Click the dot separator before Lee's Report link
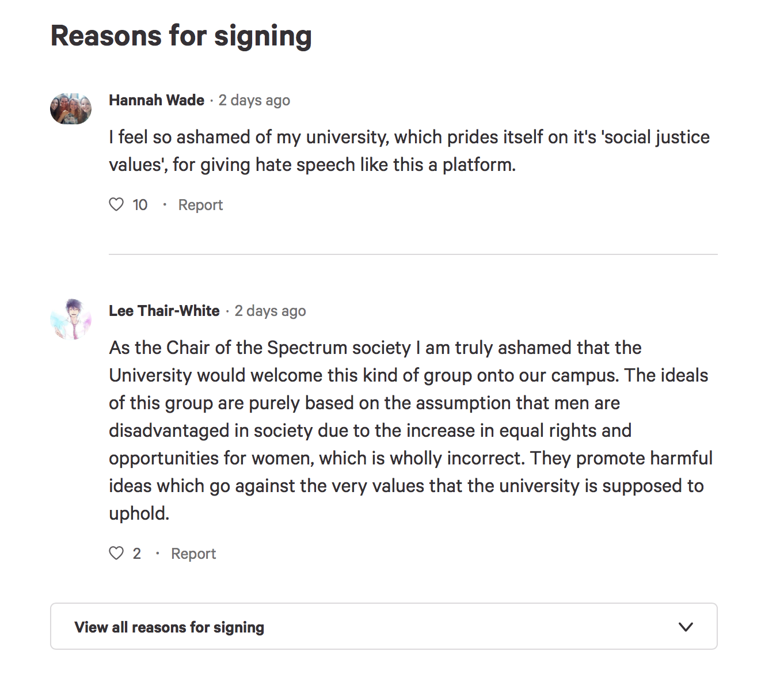 157,553
